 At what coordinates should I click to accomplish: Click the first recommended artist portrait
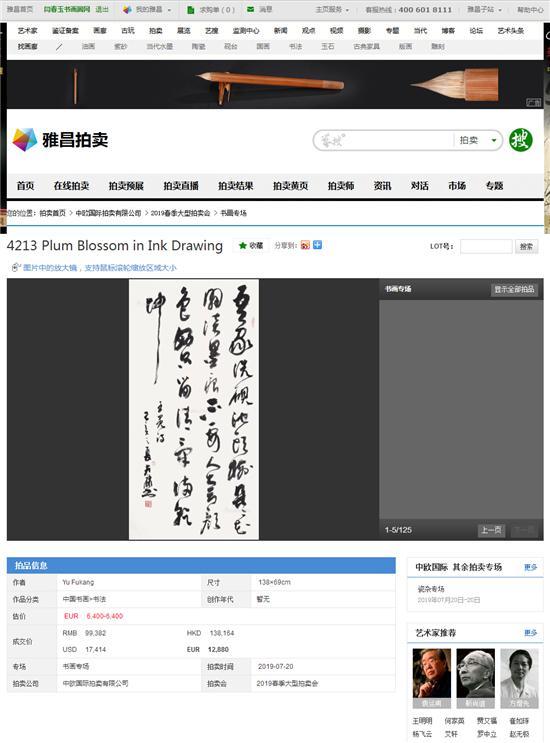(x=432, y=678)
